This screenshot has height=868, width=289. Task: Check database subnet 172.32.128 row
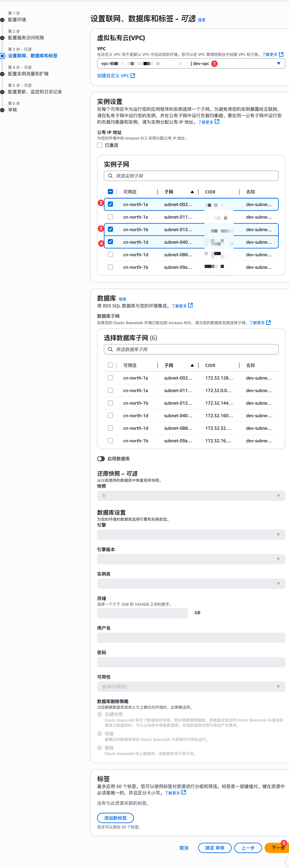point(110,378)
